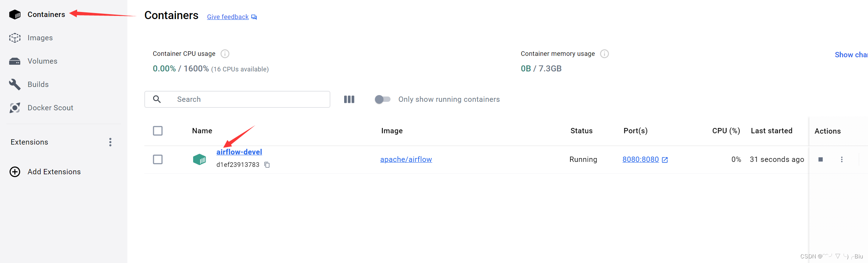Screen dimensions: 868x263
Task: Click the Docker Scout icon in sidebar
Action: [15, 108]
